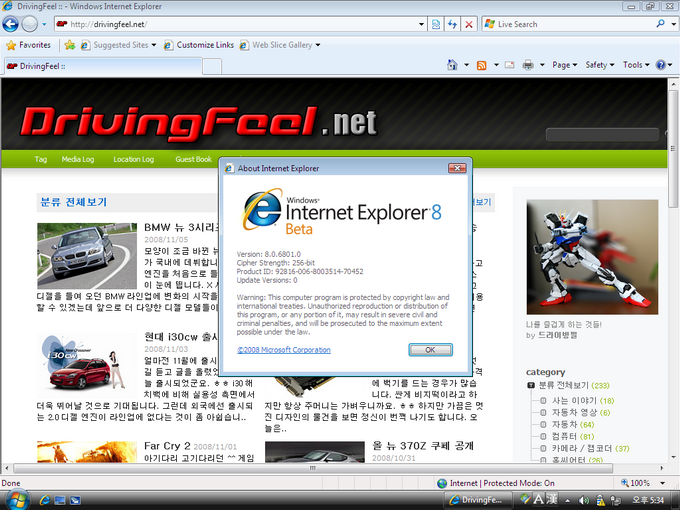Click the 분류 전체보기 heading link

[73, 202]
